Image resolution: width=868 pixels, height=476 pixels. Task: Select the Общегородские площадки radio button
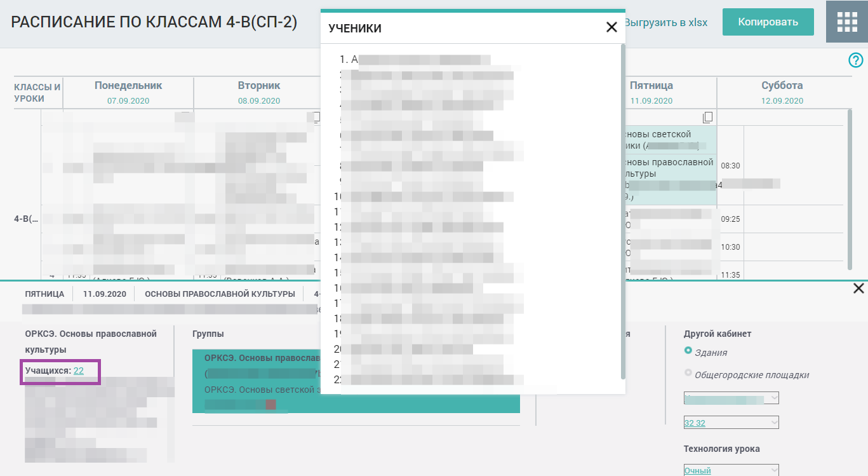point(688,373)
